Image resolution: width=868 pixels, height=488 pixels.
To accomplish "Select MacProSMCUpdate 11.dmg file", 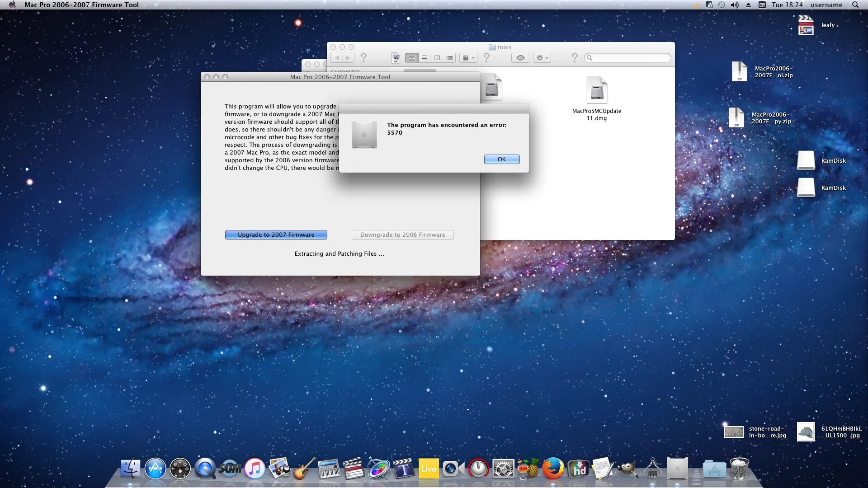I will [597, 99].
